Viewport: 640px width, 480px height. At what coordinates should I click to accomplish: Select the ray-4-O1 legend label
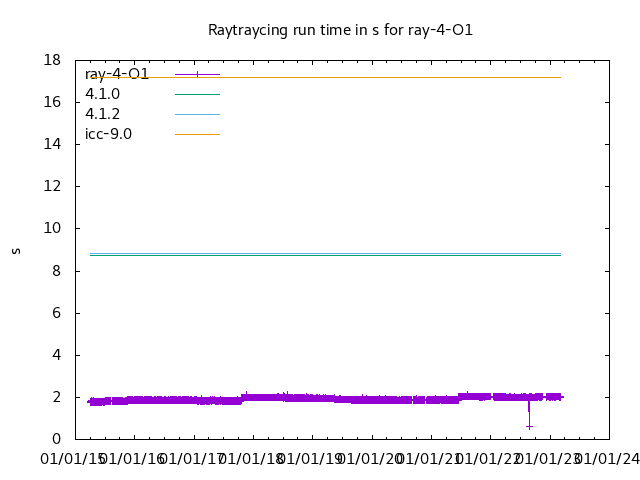(117, 74)
